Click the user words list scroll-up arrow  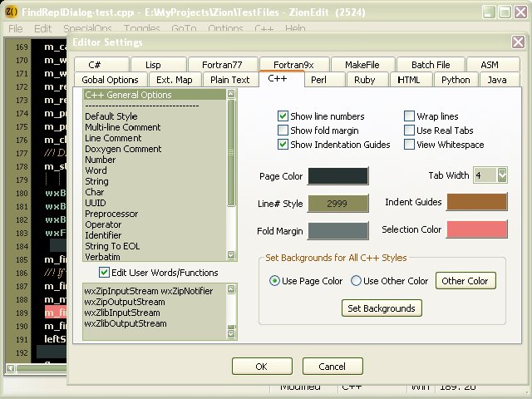[231, 289]
